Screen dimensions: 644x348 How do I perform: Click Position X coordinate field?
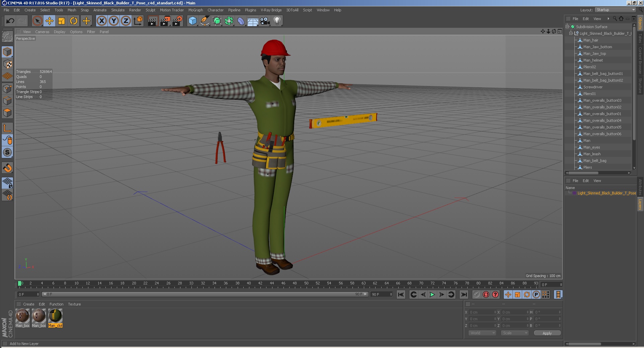(482, 312)
